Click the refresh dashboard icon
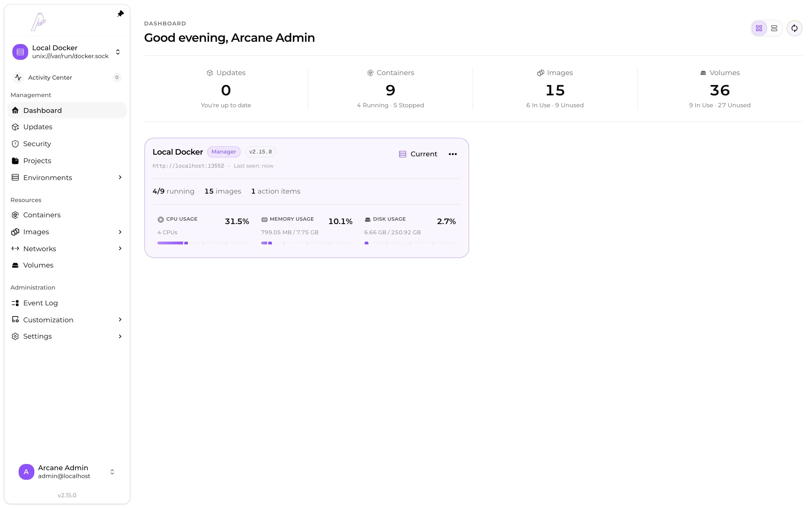The image size is (812, 508). (794, 28)
